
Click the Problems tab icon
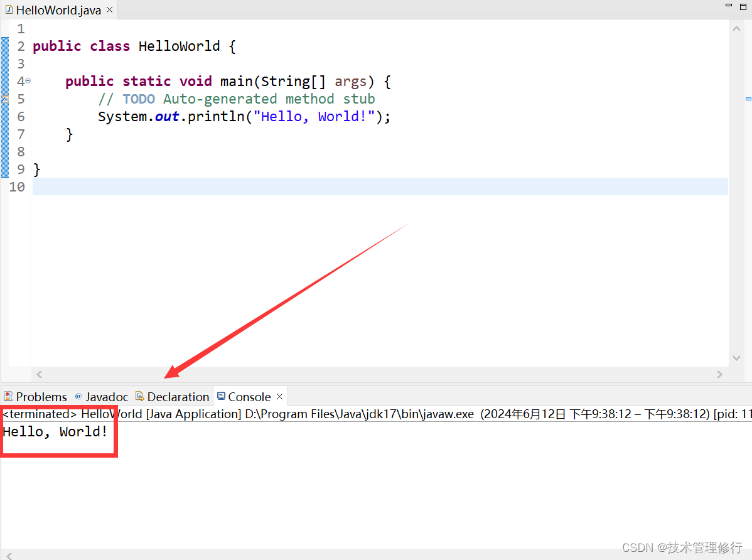pyautogui.click(x=8, y=396)
